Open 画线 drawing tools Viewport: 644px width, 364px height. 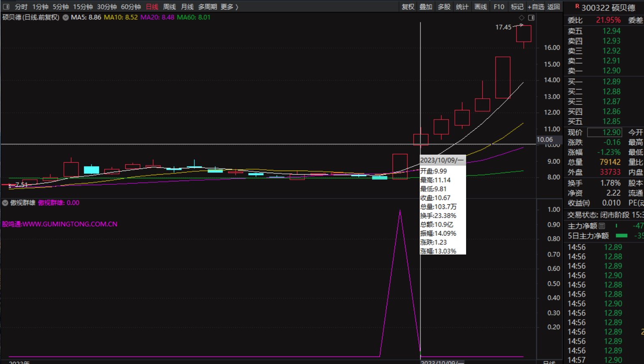480,7
